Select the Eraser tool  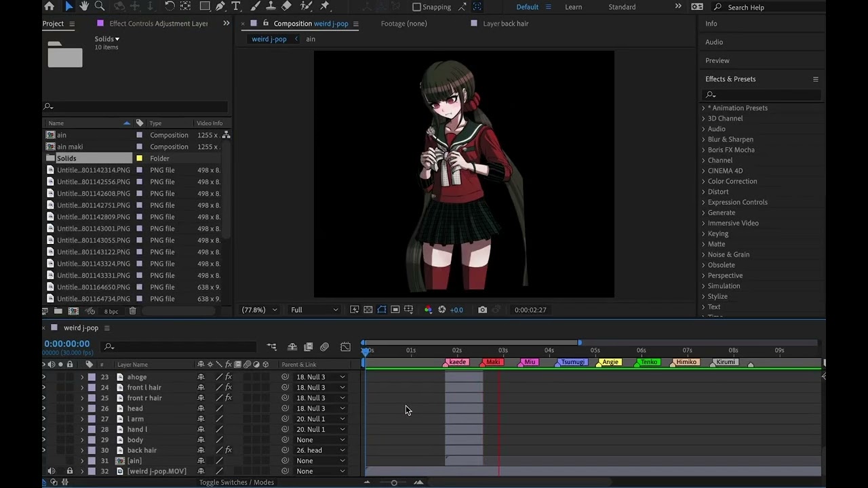(x=287, y=6)
